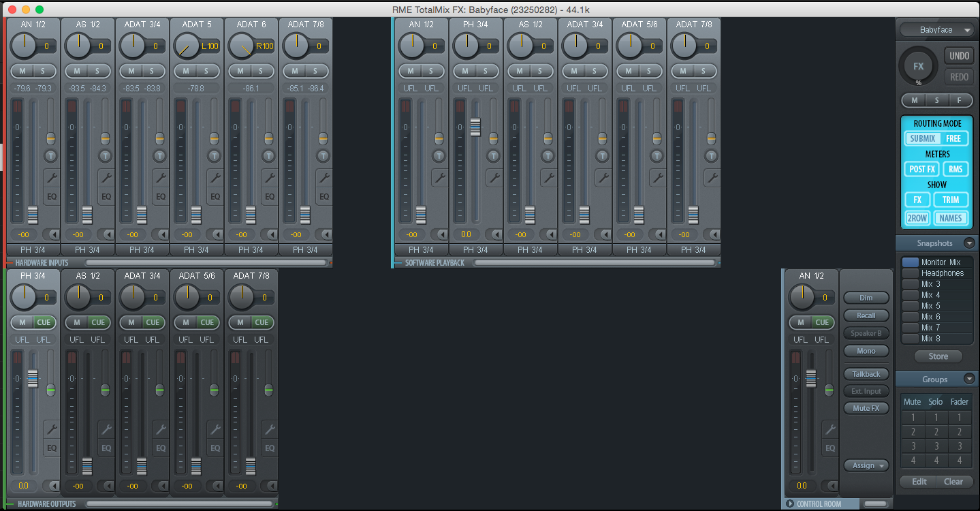The width and height of the screenshot is (980, 511).
Task: Open EQ panel on Hardware Outputs ADAT 3/4
Action: point(161,448)
